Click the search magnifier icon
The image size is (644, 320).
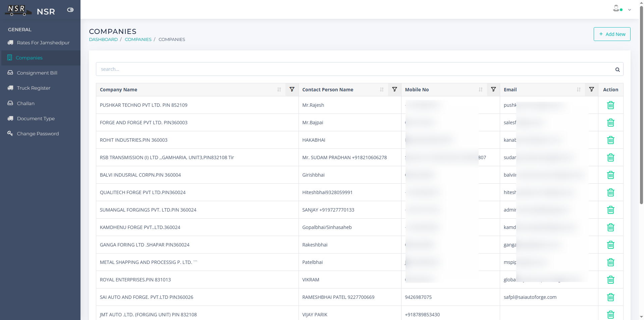pyautogui.click(x=617, y=70)
